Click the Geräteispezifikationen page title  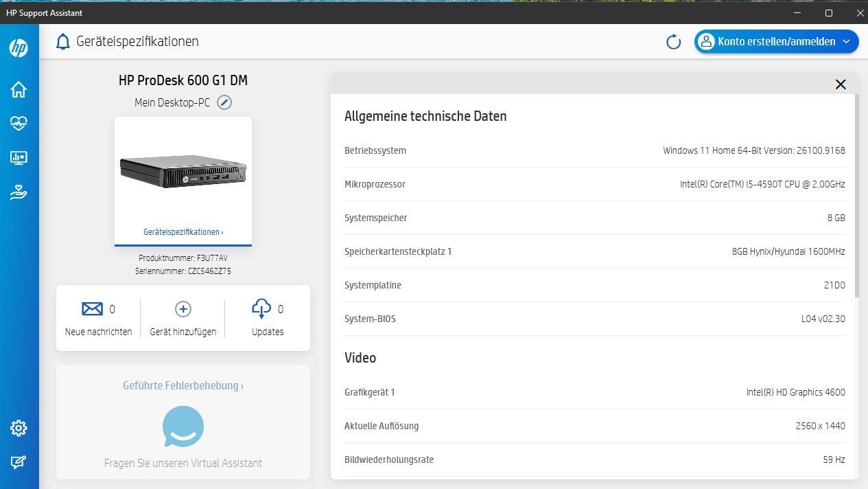[138, 42]
